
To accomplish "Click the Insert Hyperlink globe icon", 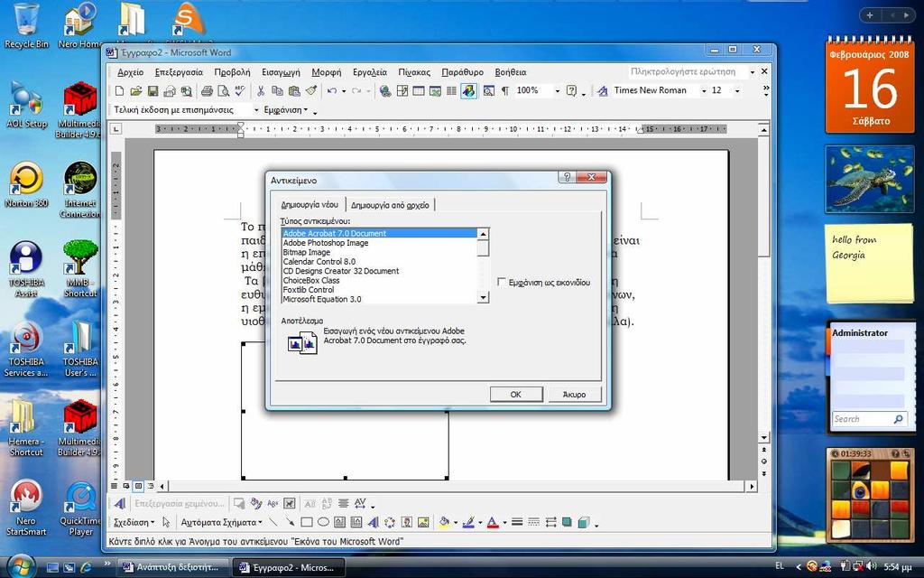I will pos(385,91).
